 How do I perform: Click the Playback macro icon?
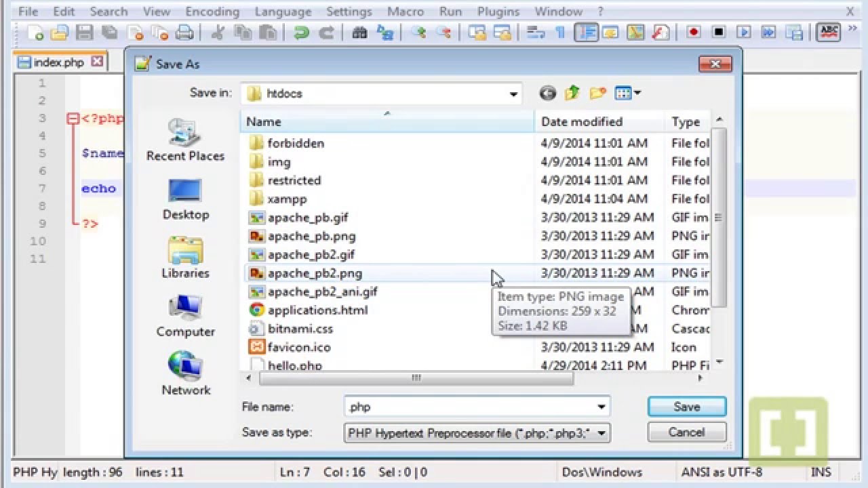744,32
